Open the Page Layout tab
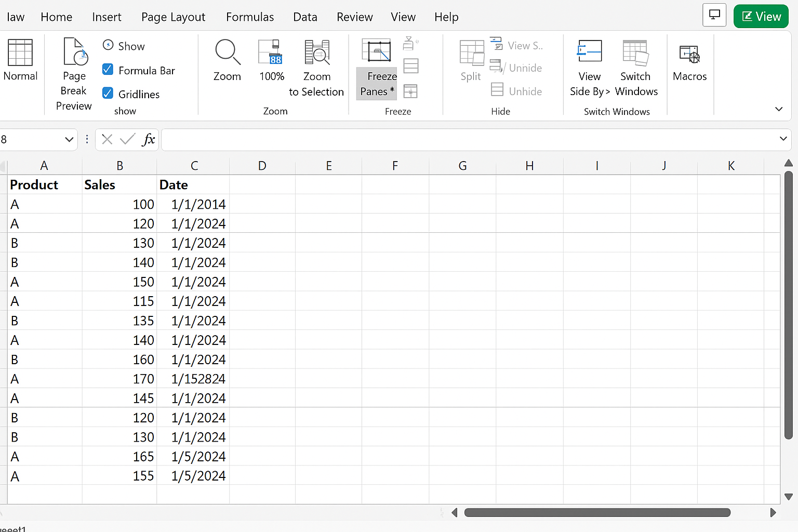Image resolution: width=798 pixels, height=532 pixels. (173, 17)
